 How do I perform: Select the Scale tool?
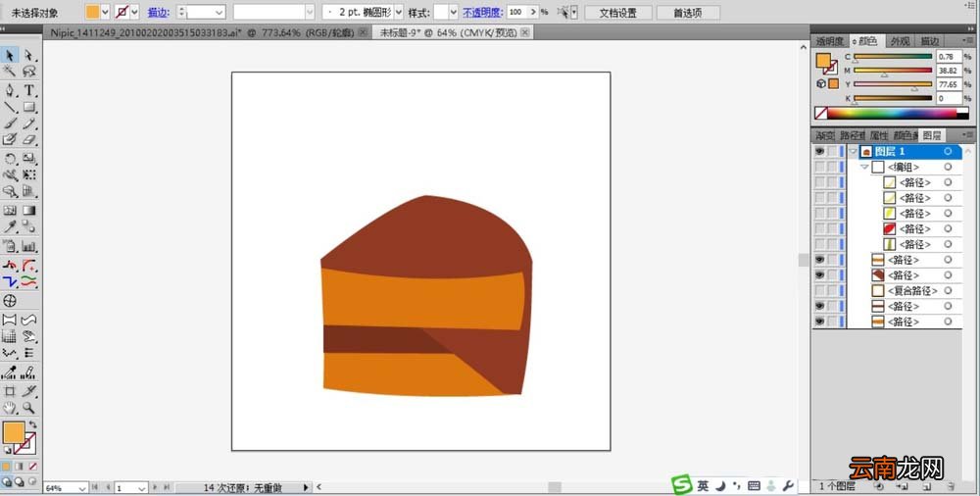28,158
